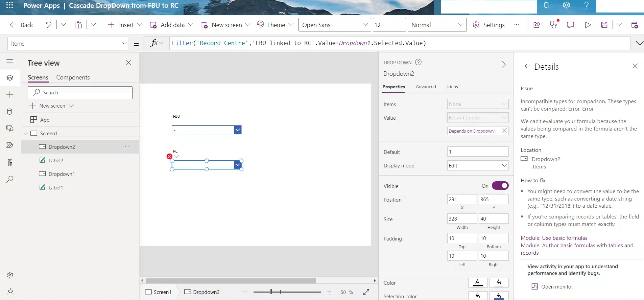The image size is (644, 300).
Task: Open the Comments icon
Action: click(571, 25)
